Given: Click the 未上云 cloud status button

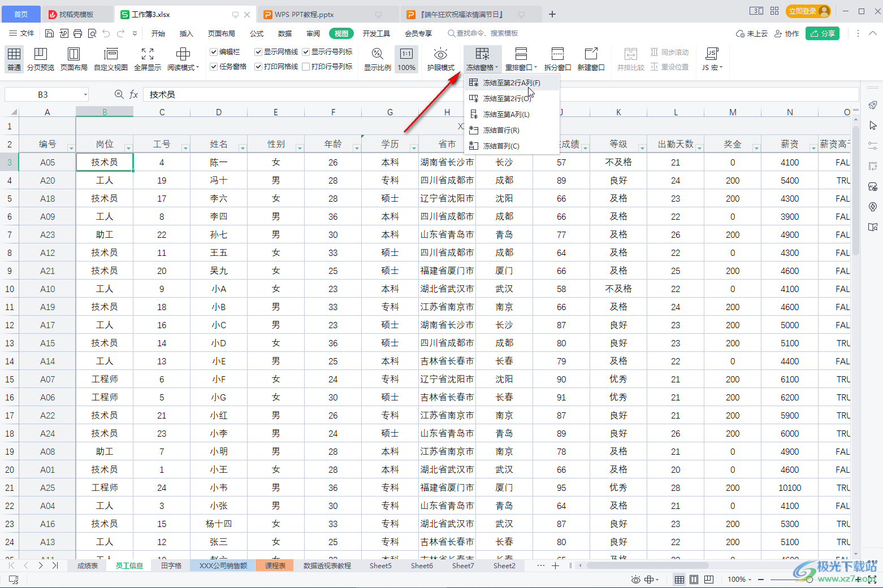Looking at the screenshot, I should pos(752,33).
